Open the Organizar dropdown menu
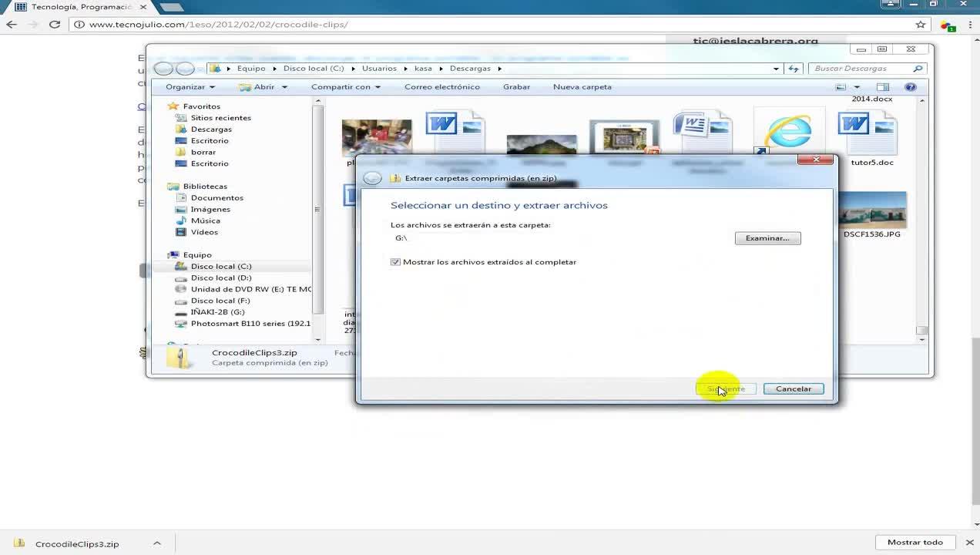Viewport: 980px width, 555px height. (x=190, y=87)
